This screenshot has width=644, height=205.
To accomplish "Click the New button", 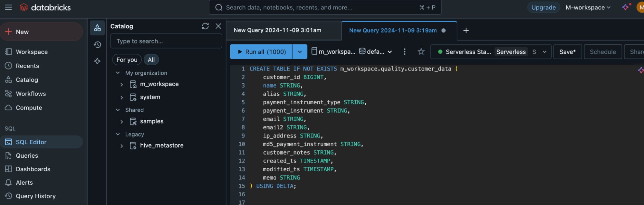I will coord(42,32).
